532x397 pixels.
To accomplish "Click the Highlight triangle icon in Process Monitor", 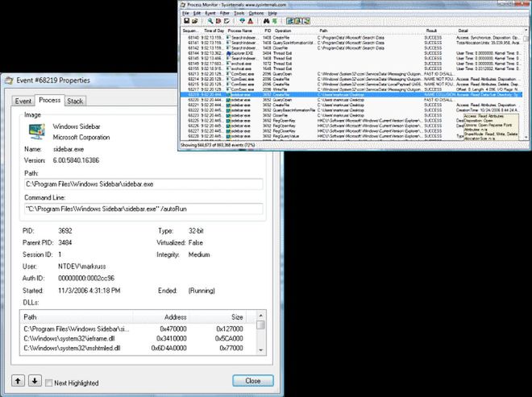I will pyautogui.click(x=251, y=21).
